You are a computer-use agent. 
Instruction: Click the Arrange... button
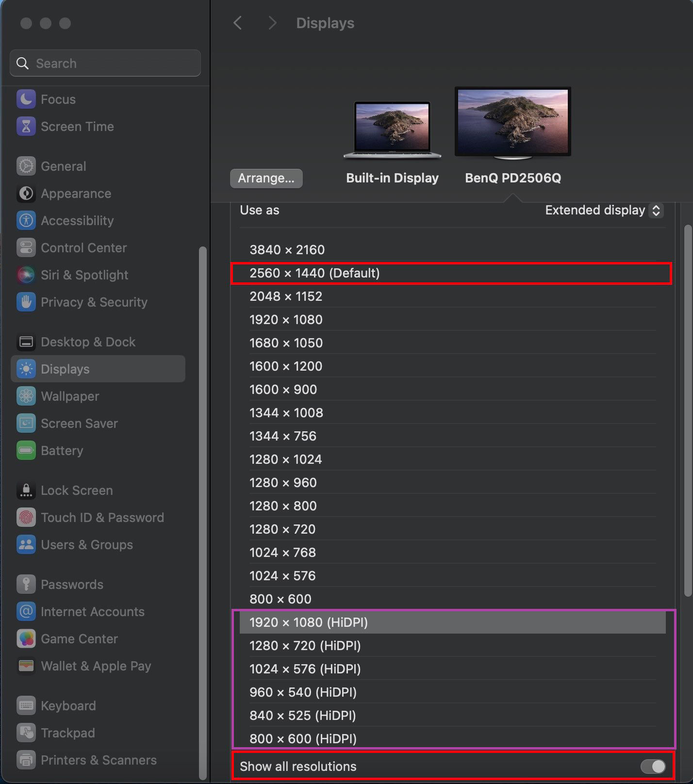pyautogui.click(x=266, y=178)
